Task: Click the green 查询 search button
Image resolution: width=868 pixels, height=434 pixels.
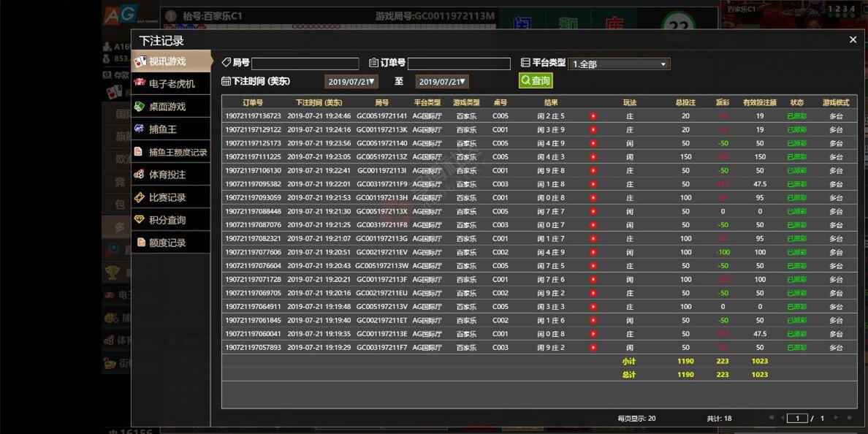Action: (x=536, y=81)
